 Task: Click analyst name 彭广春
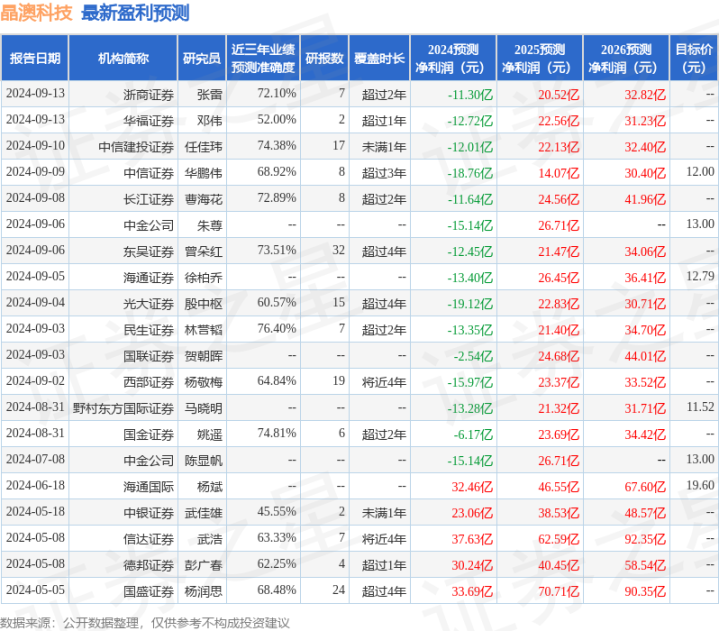point(204,565)
